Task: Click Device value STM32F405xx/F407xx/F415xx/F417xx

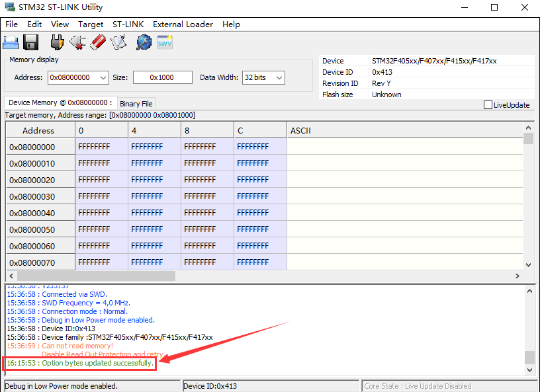Action: (434, 61)
